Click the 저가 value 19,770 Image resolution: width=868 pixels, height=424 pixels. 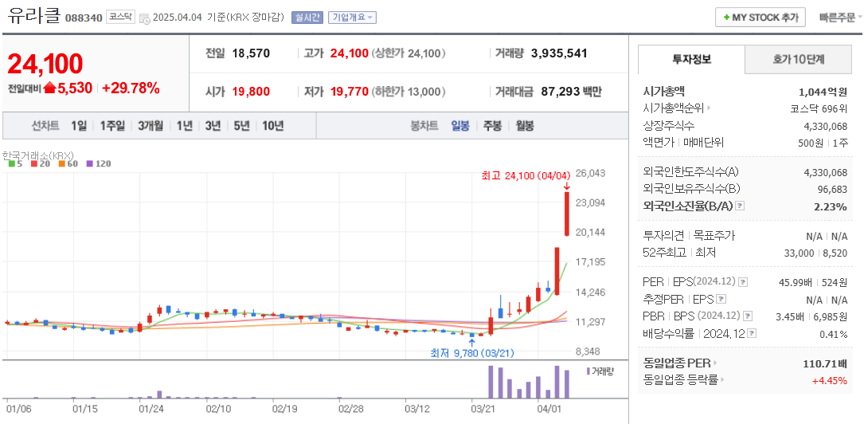350,92
